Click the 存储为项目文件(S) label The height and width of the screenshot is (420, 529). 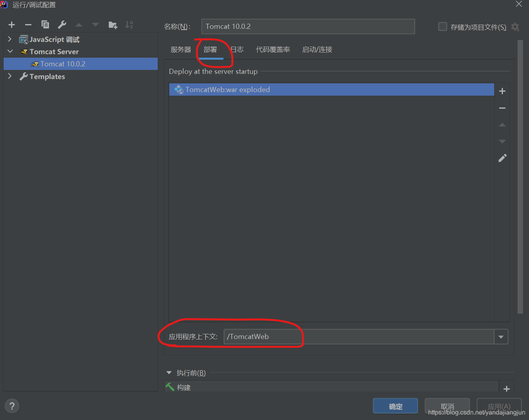pos(478,27)
